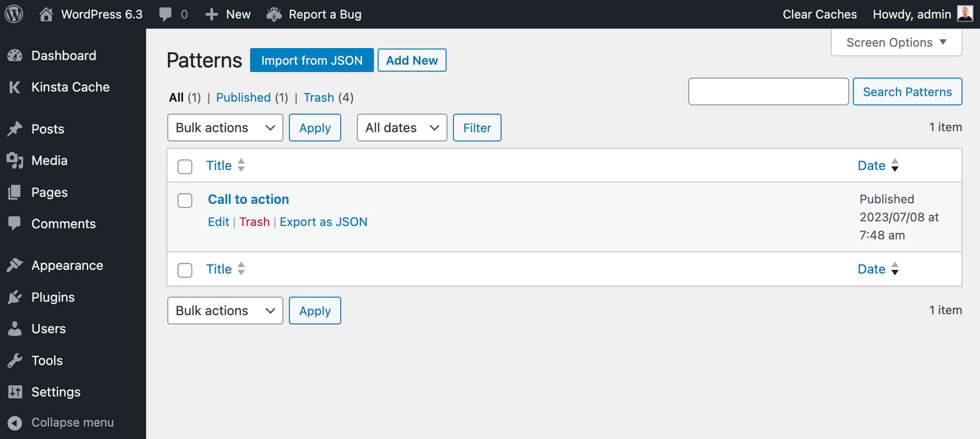Open the Bulk actions dropdown
Screen dimensions: 980x439
[x=225, y=128]
